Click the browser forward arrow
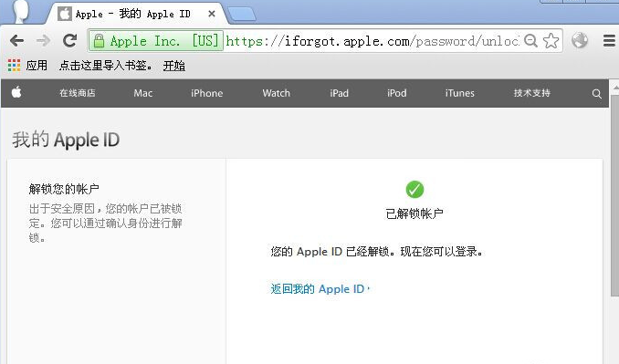619x364 pixels. 43,40
